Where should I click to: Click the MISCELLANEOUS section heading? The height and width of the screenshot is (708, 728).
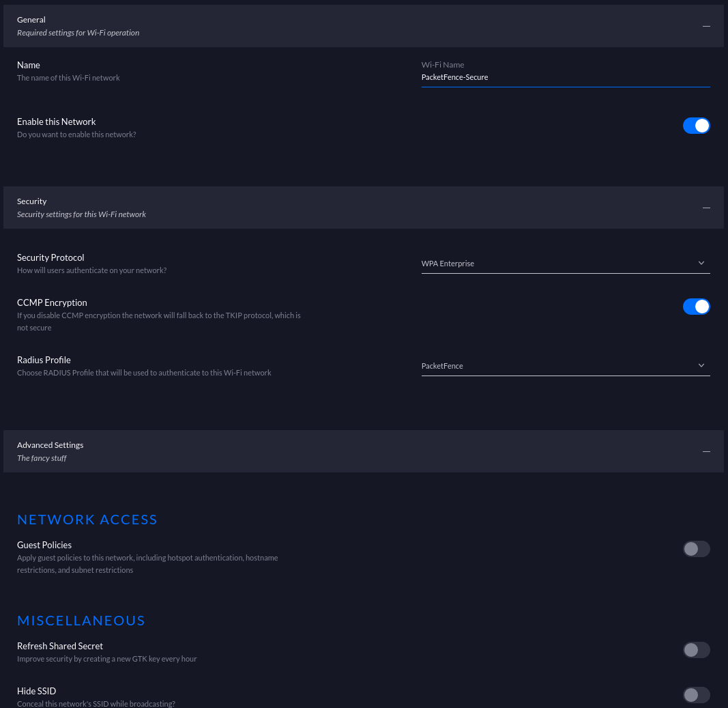[81, 620]
